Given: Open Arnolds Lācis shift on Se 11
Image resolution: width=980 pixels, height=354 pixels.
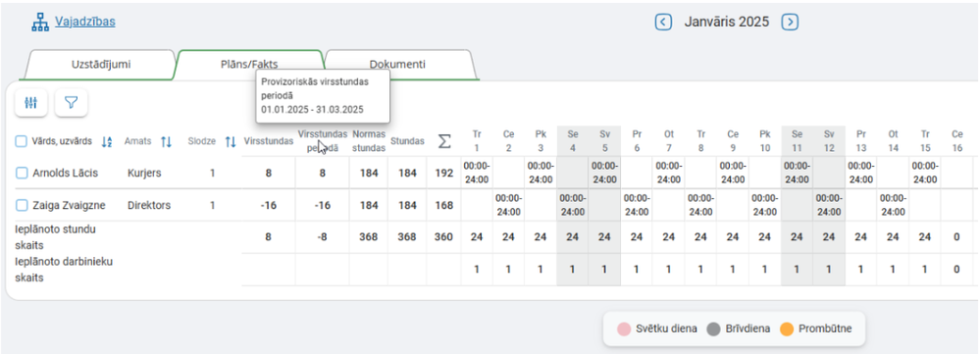Looking at the screenshot, I should coord(797,173).
